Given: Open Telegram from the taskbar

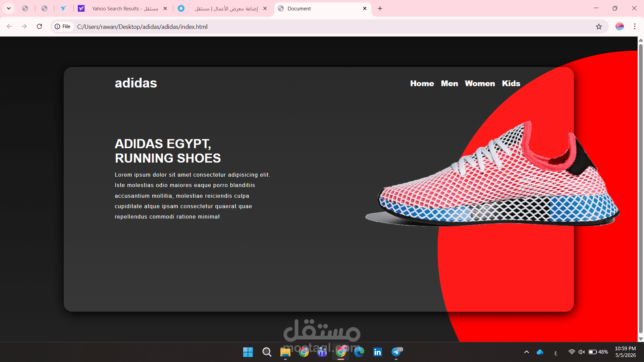Looking at the screenshot, I should pos(396,352).
